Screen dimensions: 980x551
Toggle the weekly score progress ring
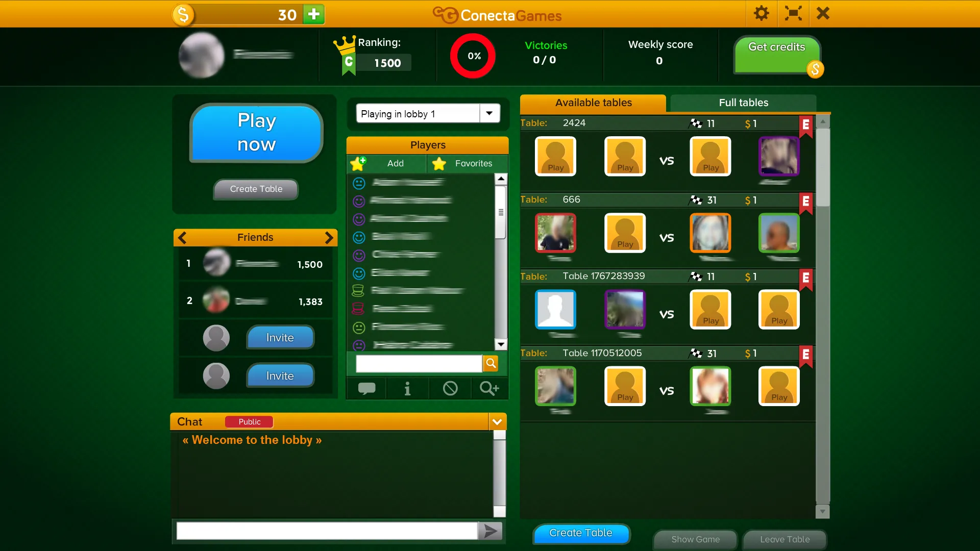point(473,55)
